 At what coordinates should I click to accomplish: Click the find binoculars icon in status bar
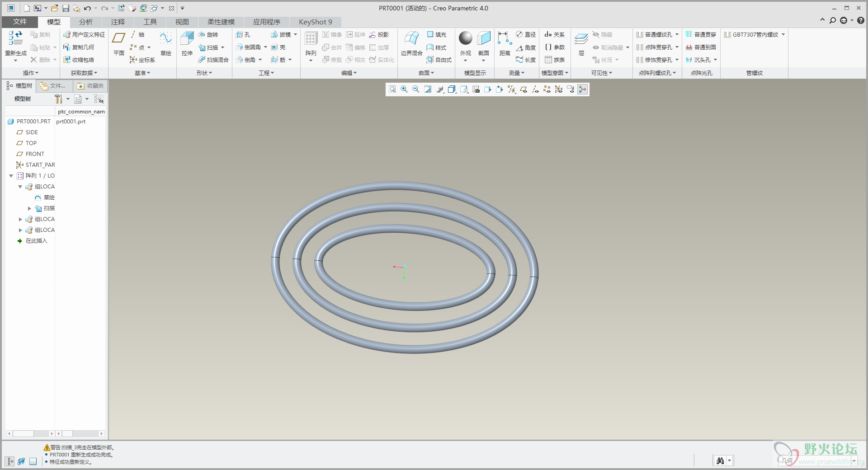coord(720,461)
